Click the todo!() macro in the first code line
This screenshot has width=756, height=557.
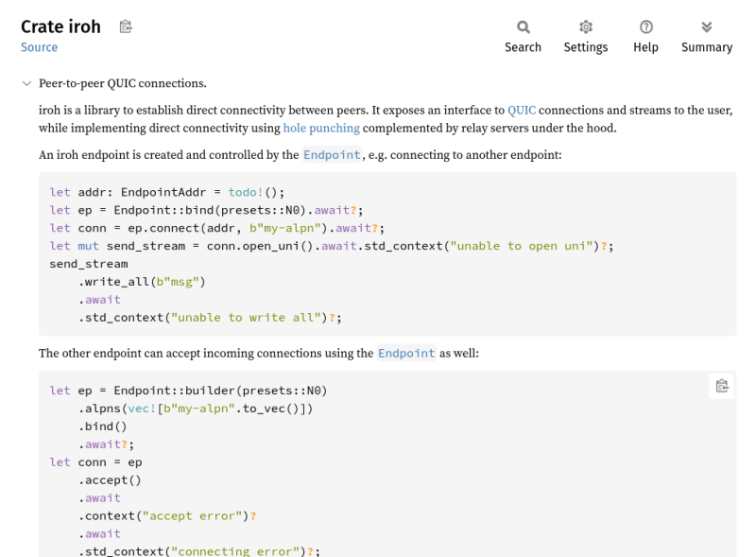[x=252, y=193]
